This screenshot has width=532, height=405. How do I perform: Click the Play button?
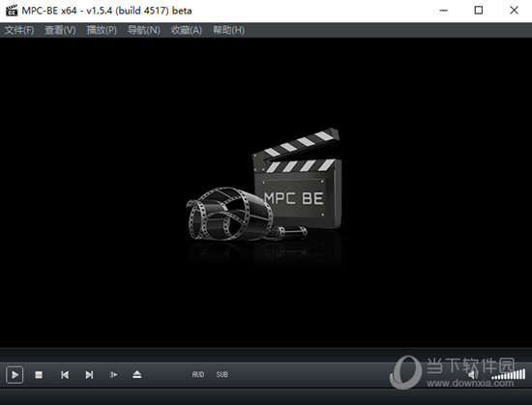tap(15, 375)
